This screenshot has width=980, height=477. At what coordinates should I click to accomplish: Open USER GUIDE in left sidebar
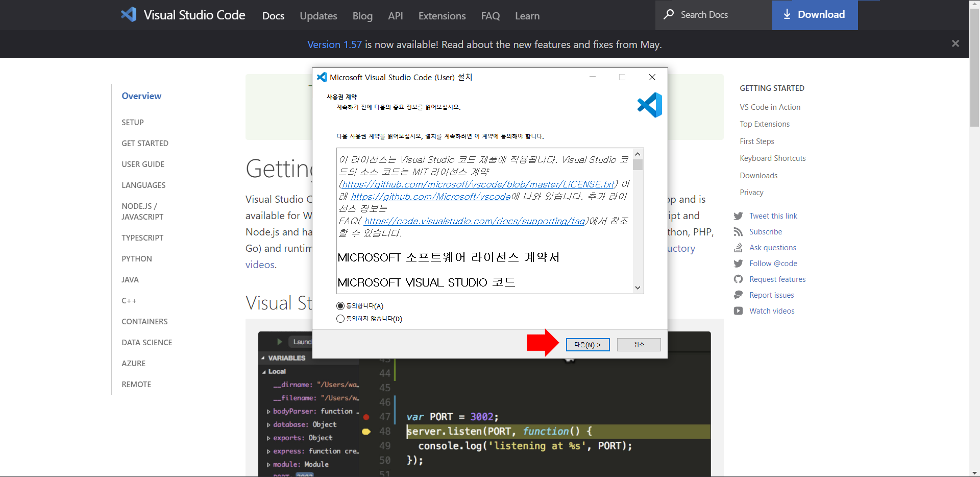pyautogui.click(x=143, y=164)
